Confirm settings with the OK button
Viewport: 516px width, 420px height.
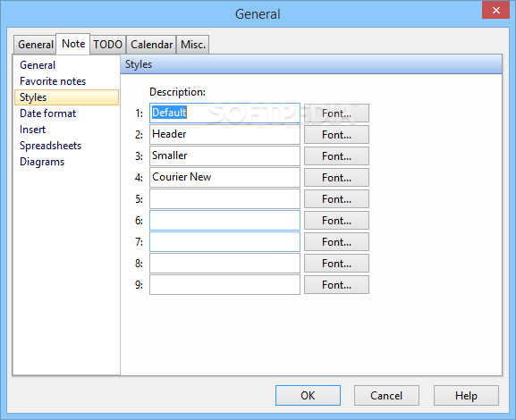(308, 395)
